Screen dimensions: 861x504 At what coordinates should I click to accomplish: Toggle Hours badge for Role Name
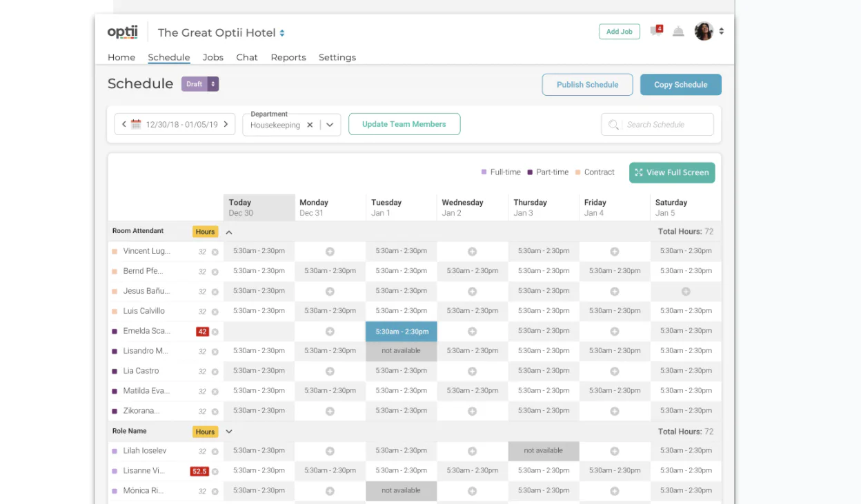pos(205,432)
